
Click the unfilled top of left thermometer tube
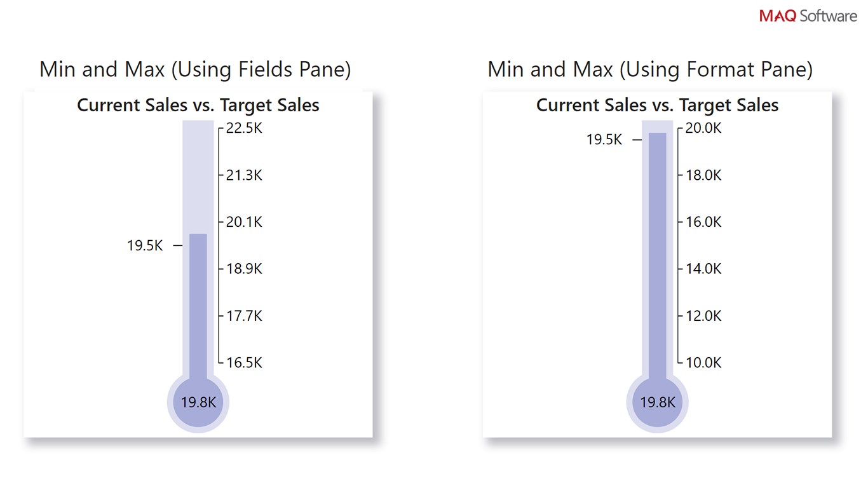[198, 178]
